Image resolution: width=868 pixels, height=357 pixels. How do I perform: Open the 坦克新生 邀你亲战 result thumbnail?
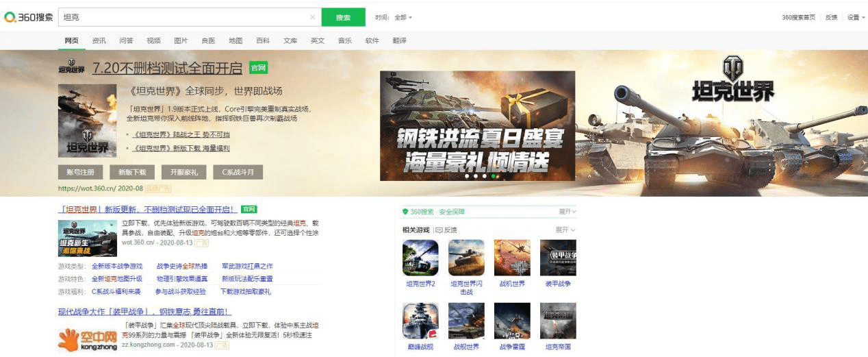pos(87,238)
